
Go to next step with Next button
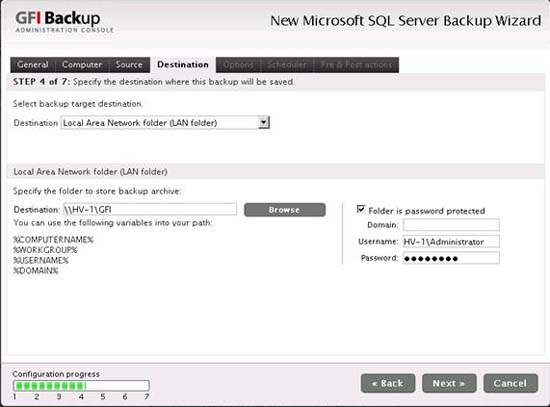[x=449, y=383]
